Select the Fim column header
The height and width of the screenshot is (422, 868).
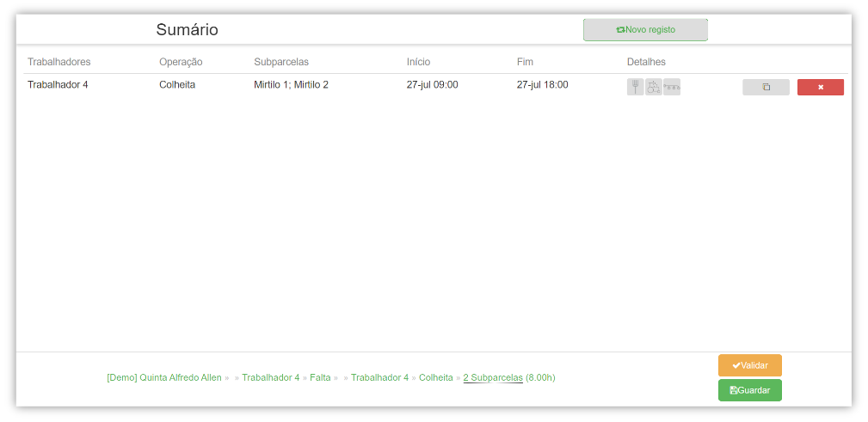pyautogui.click(x=525, y=62)
